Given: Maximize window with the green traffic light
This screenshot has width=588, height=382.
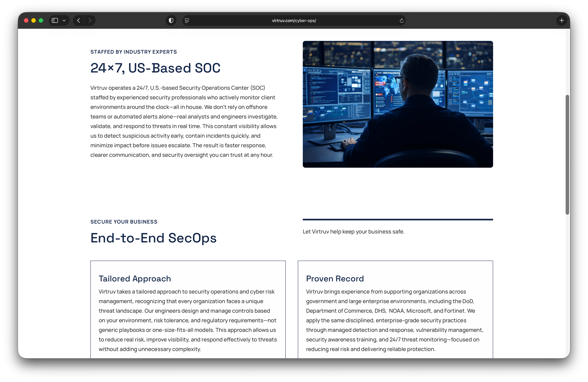Looking at the screenshot, I should coord(41,20).
